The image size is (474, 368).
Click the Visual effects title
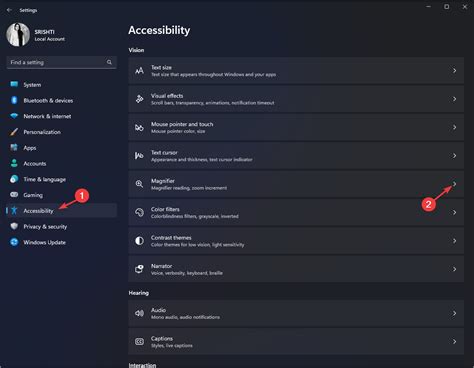[167, 96]
